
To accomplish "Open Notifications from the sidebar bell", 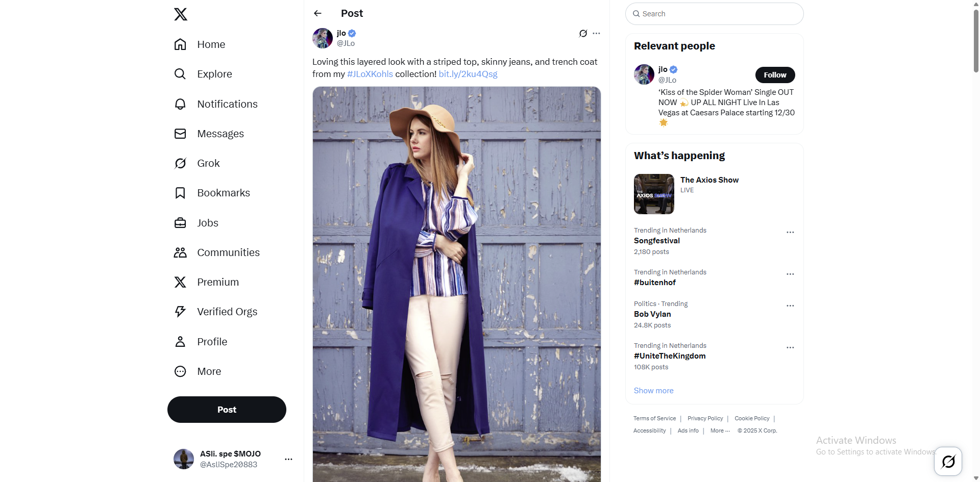I will coord(180,104).
